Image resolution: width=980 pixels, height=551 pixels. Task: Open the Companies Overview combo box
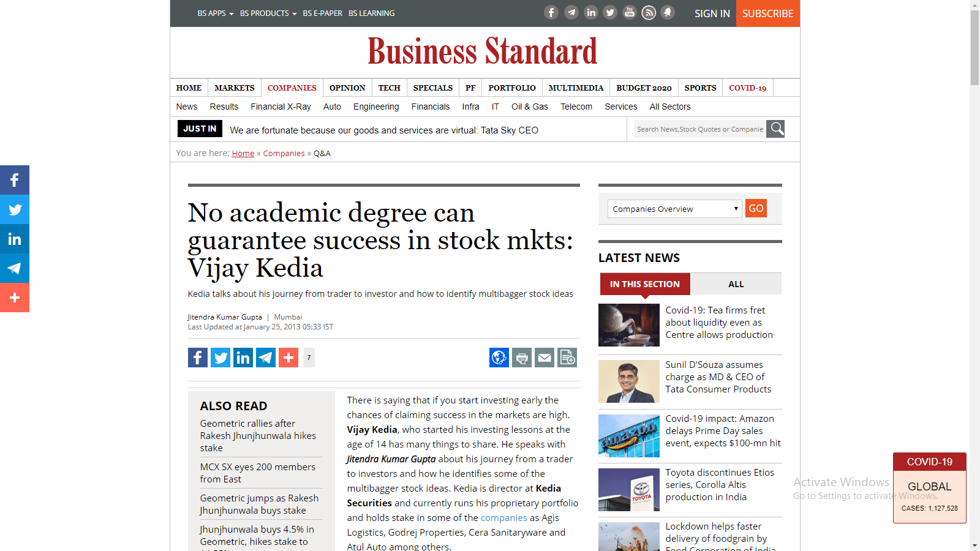coord(675,209)
